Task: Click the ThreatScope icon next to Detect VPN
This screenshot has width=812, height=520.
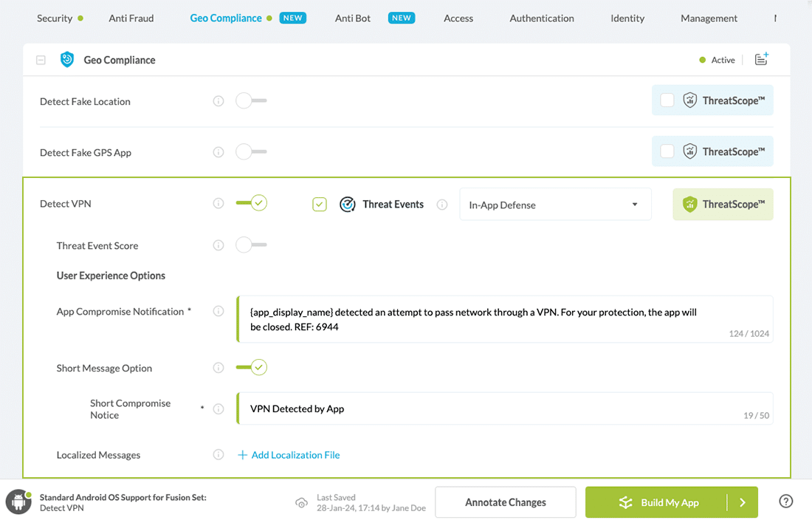Action: point(688,203)
